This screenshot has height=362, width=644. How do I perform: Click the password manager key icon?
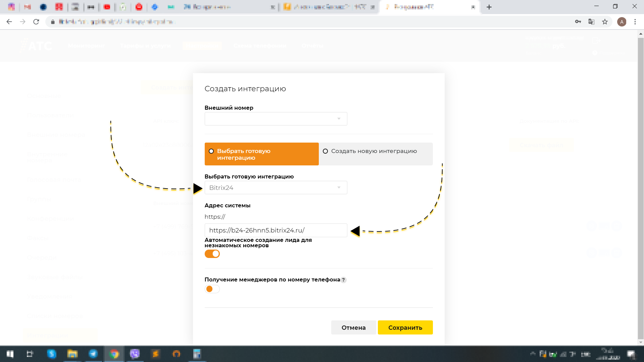pyautogui.click(x=578, y=21)
